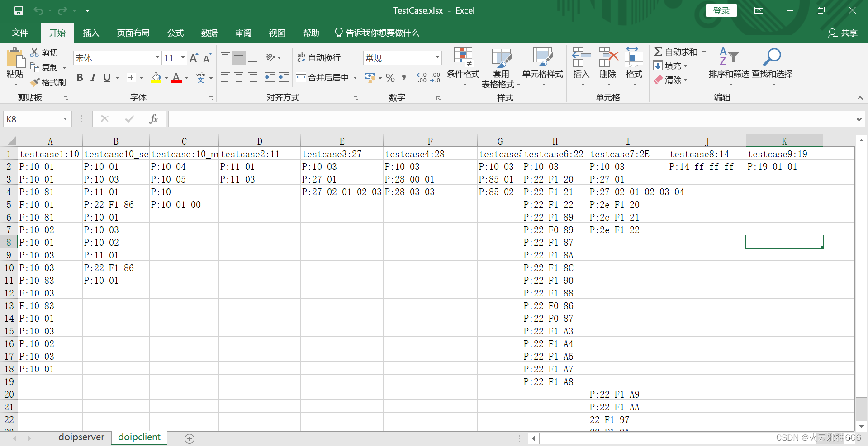Open Conditional Formatting (条件格式) icon
Screen dimensions: 868x446
(x=464, y=57)
